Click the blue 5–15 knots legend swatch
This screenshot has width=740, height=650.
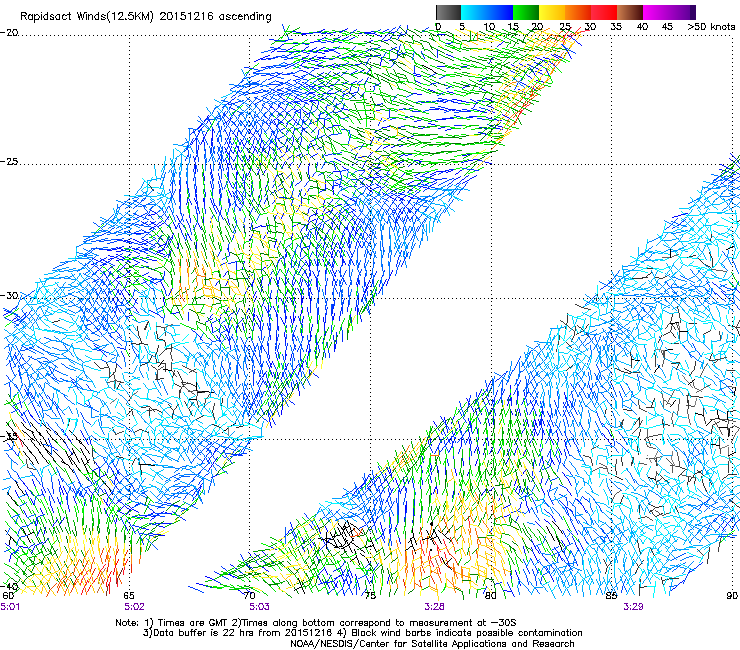click(x=487, y=12)
